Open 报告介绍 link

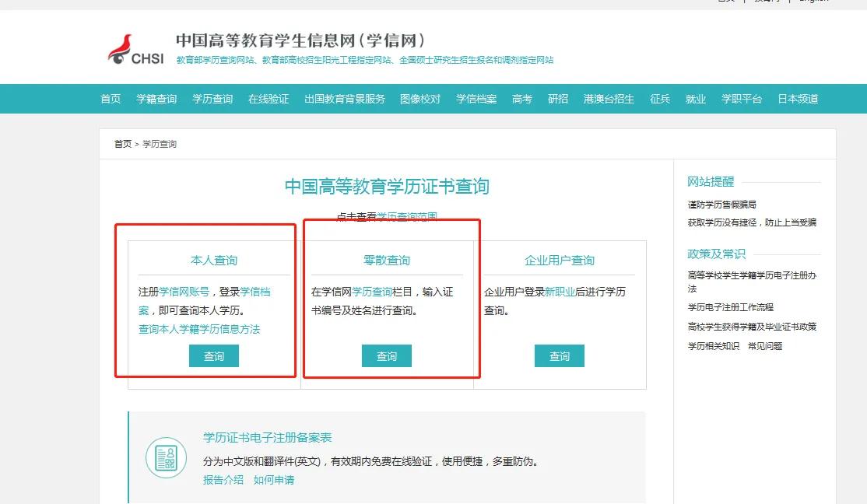[x=223, y=480]
